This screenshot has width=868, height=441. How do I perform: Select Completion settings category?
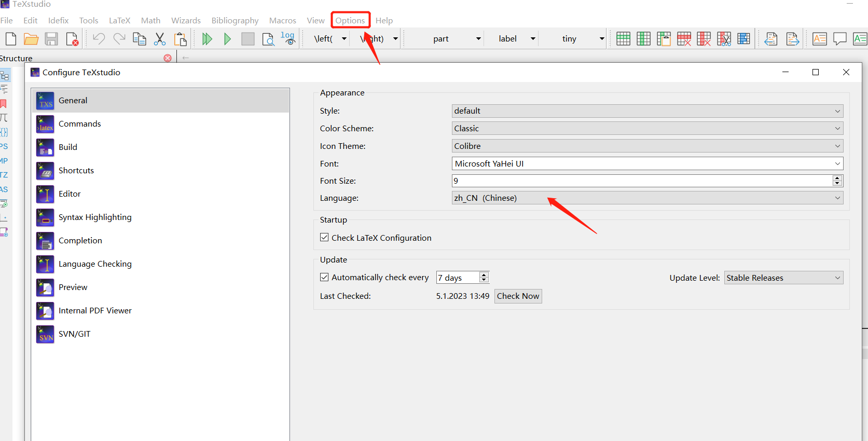[x=160, y=241]
